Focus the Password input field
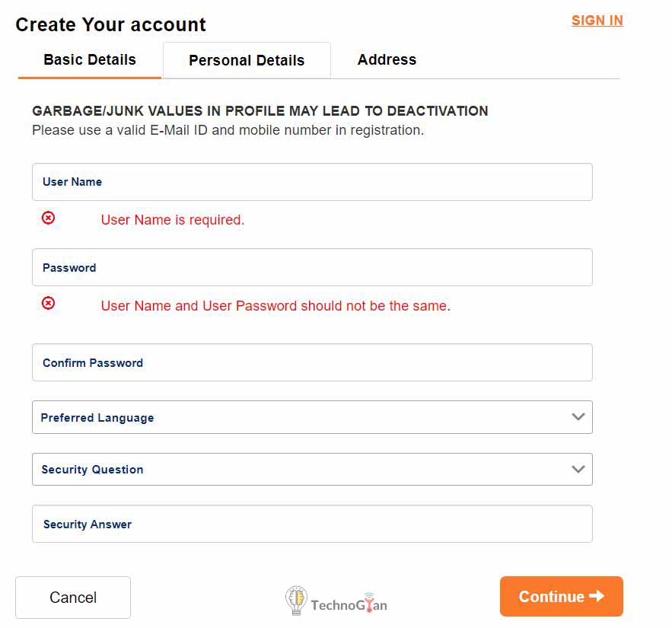 312,267
